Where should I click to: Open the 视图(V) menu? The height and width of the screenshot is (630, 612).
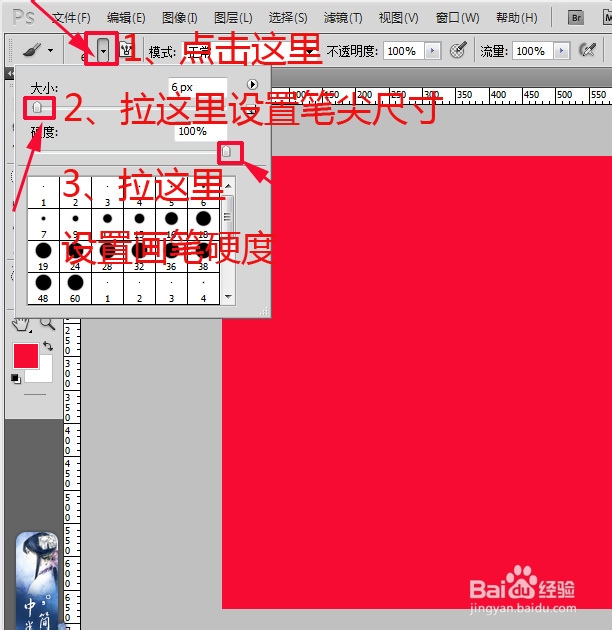pos(398,18)
